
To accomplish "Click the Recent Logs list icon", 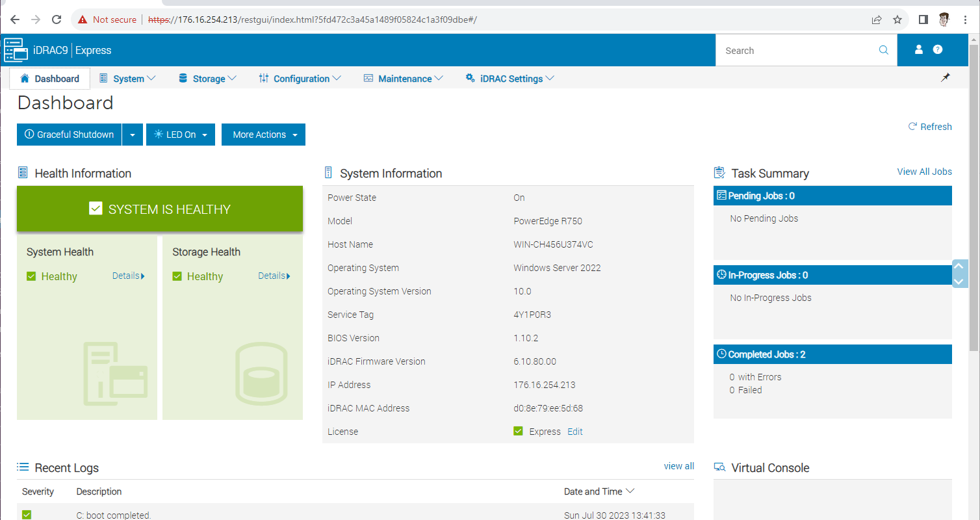I will coord(23,467).
